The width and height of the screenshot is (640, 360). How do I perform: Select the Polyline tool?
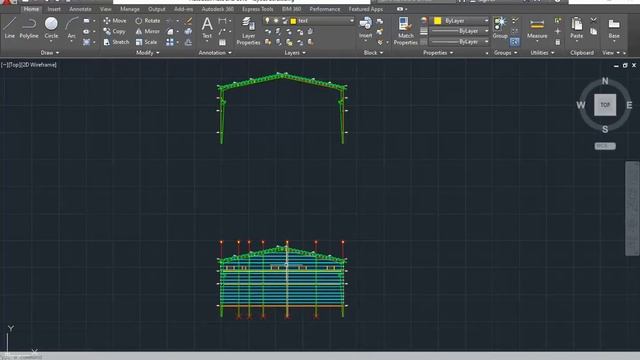(x=29, y=28)
